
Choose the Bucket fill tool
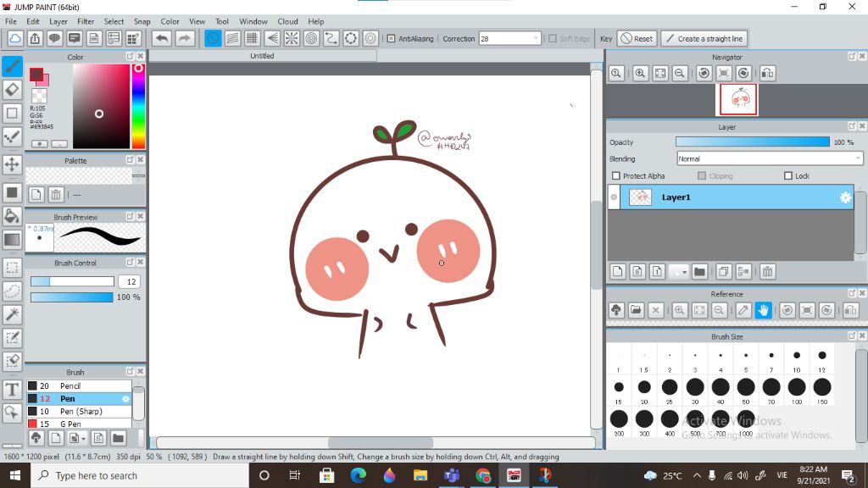(12, 216)
